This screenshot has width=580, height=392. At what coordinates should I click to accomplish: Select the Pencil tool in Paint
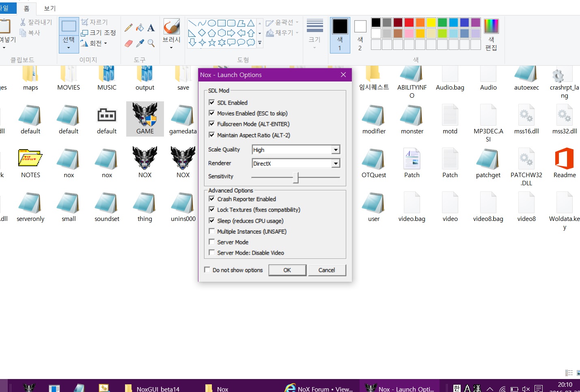129,28
